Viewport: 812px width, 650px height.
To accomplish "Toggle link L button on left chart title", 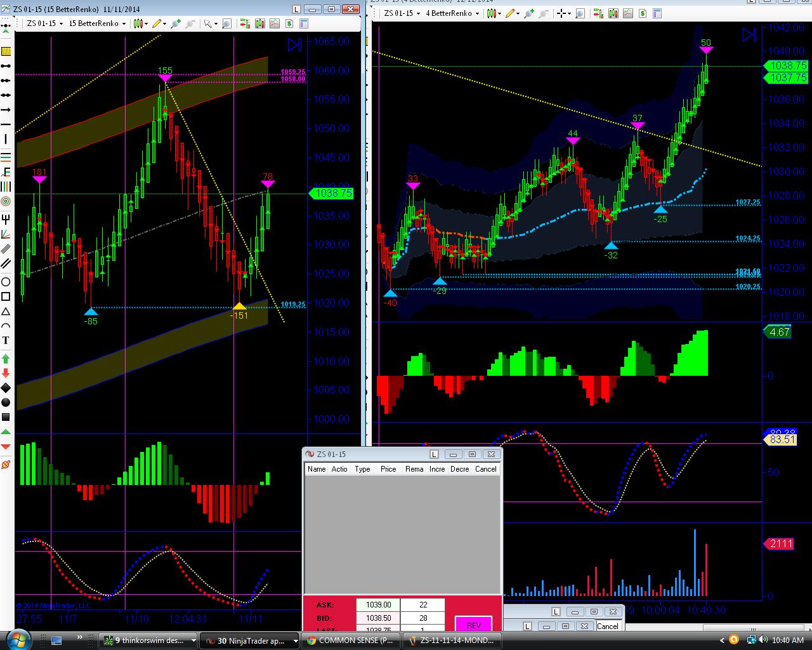I will (297, 10).
